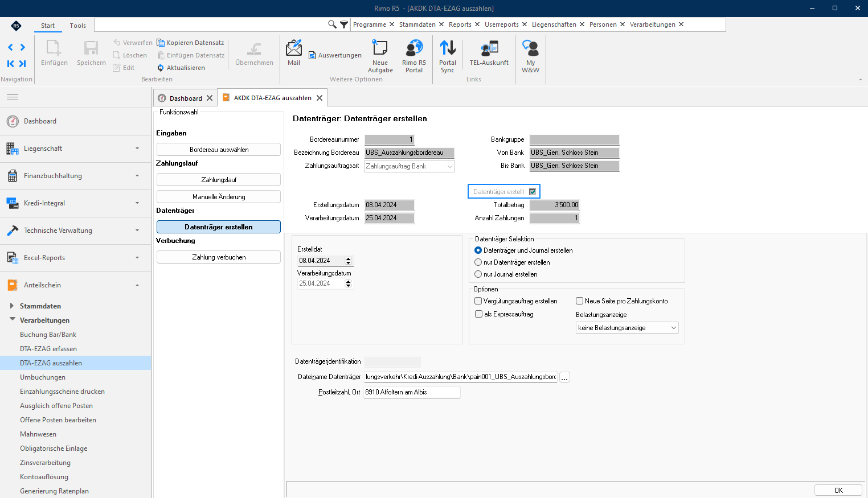
Task: Expand the Stammdaten tree node
Action: (x=12, y=306)
